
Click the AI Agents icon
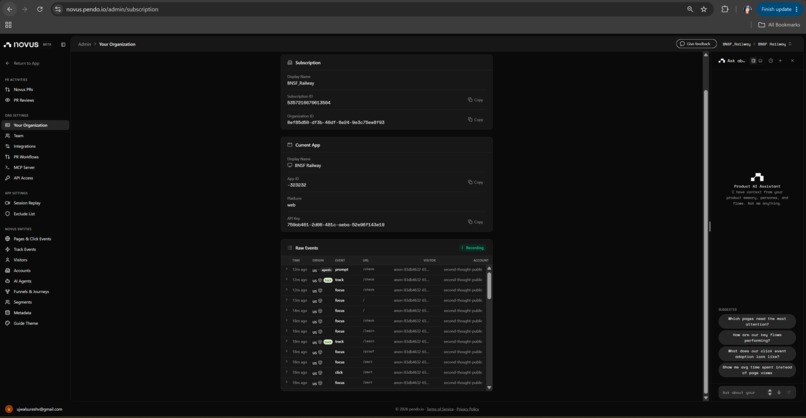click(7, 281)
